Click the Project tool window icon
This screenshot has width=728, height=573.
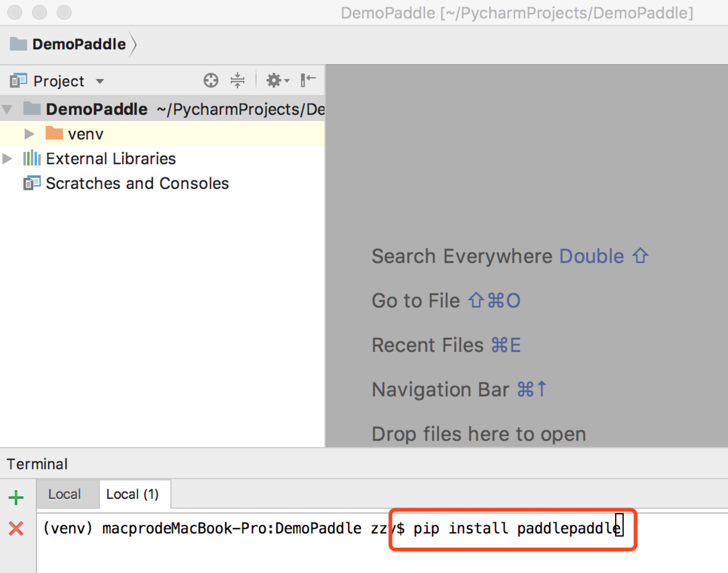click(x=18, y=81)
